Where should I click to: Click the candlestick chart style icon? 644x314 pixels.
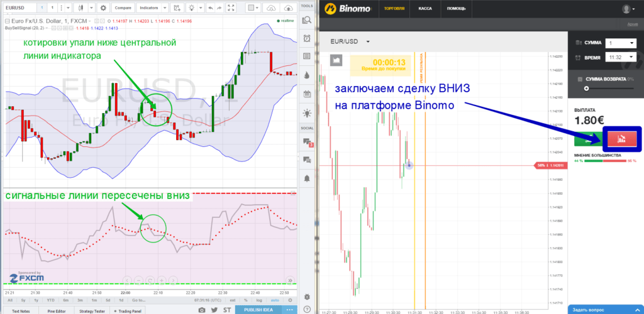(x=80, y=9)
